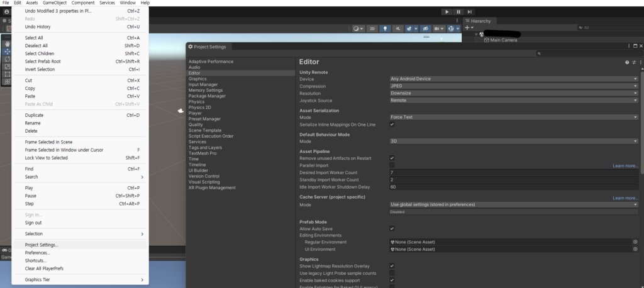Start Play mode with the play button
This screenshot has height=288, width=644.
[447, 12]
